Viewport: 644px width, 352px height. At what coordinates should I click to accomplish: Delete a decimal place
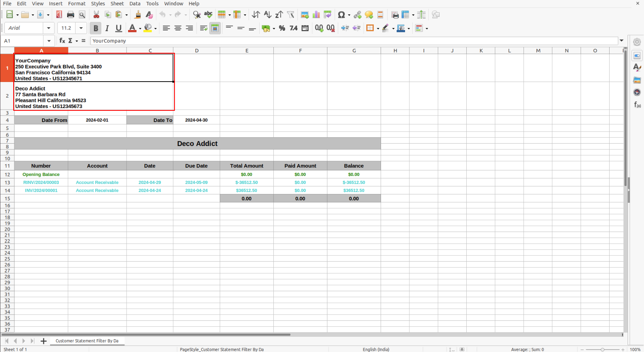[x=331, y=28]
